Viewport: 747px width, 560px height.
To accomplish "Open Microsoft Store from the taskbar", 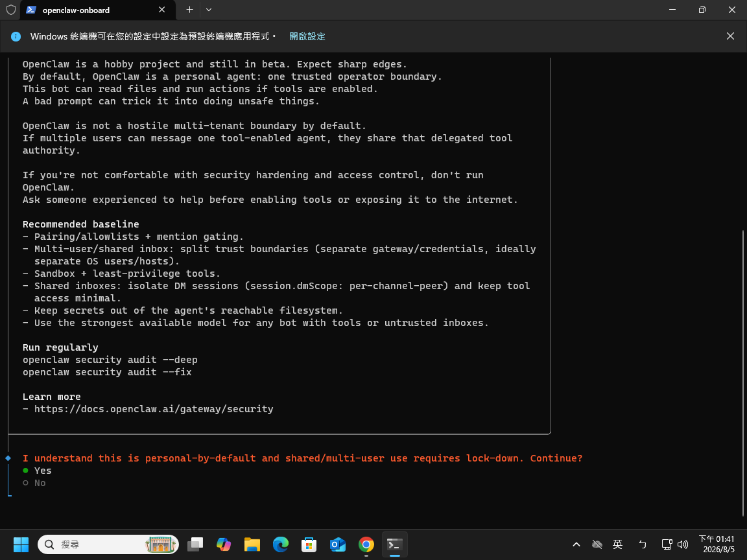I will tap(309, 544).
